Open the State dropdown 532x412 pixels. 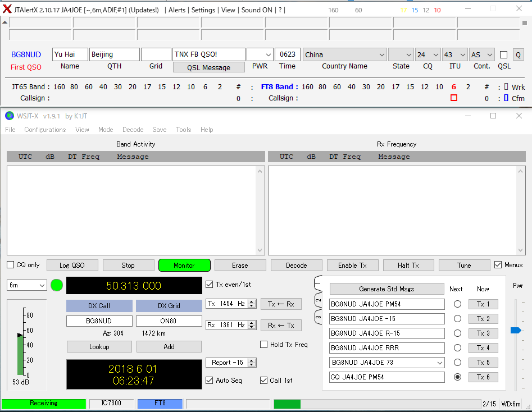click(401, 54)
